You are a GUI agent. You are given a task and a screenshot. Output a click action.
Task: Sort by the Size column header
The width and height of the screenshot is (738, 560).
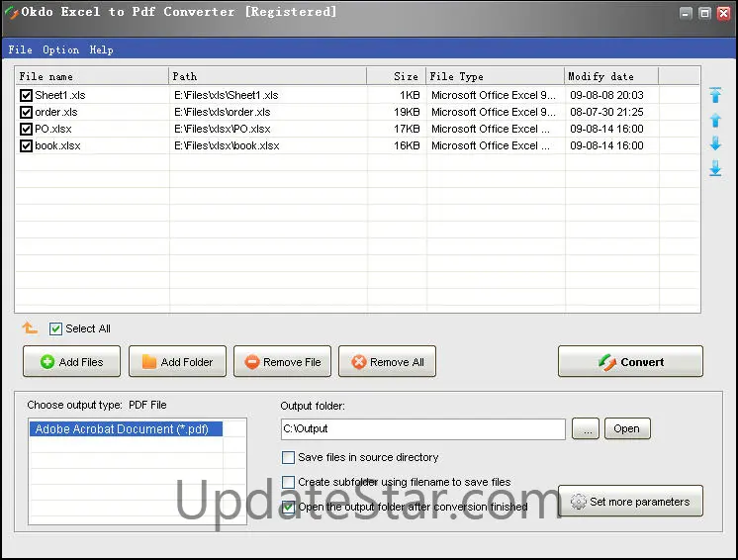397,76
